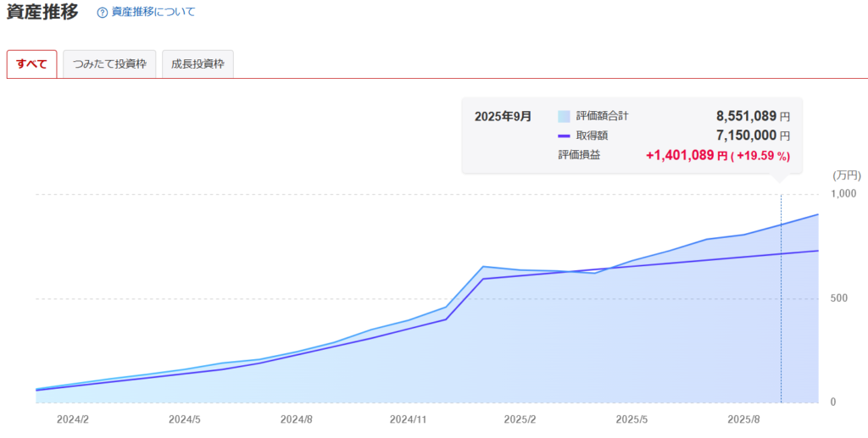Select the 2025/2 x-axis label
This screenshot has height=438, width=868.
pyautogui.click(x=520, y=419)
